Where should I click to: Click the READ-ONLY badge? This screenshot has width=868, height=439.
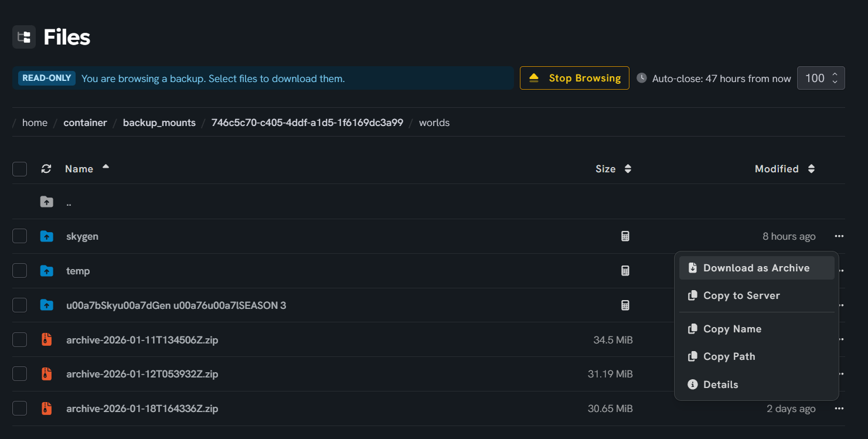[x=47, y=78]
